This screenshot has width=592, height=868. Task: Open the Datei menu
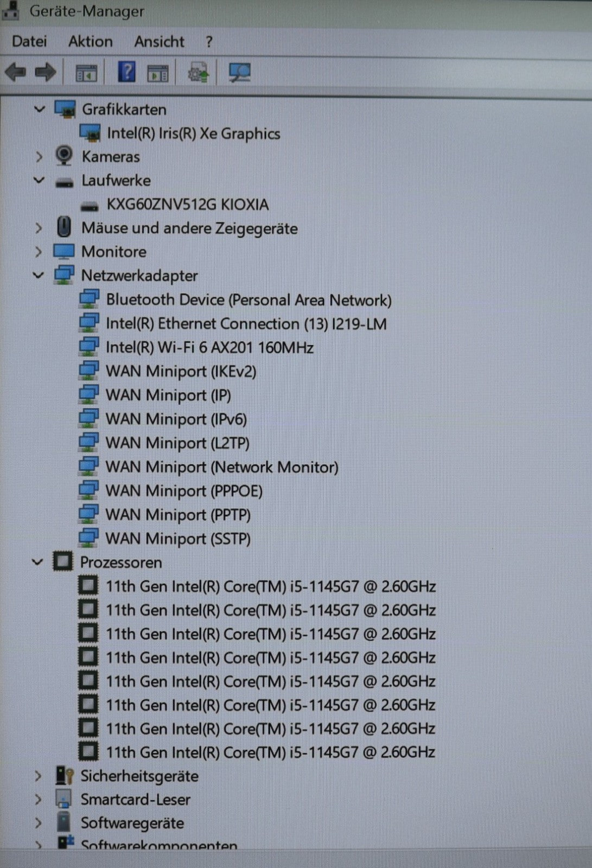(29, 41)
